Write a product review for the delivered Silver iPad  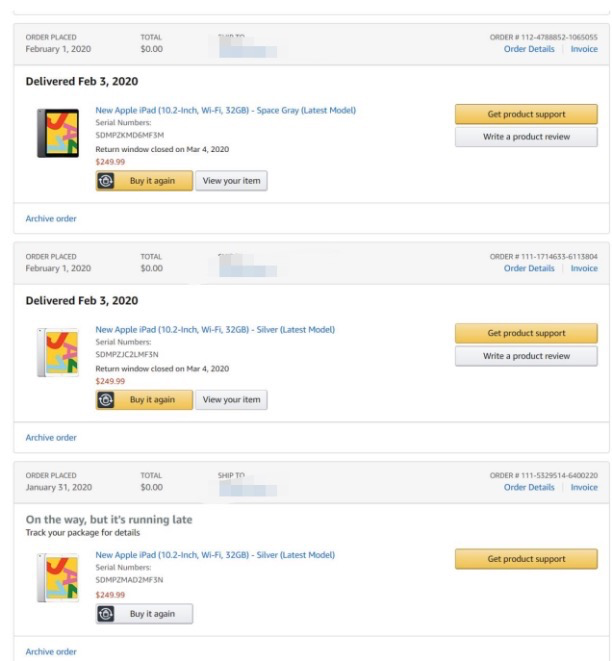coord(526,356)
